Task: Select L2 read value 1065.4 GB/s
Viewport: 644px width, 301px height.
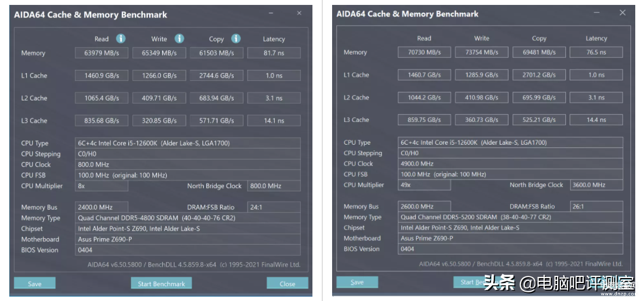Action: click(102, 98)
